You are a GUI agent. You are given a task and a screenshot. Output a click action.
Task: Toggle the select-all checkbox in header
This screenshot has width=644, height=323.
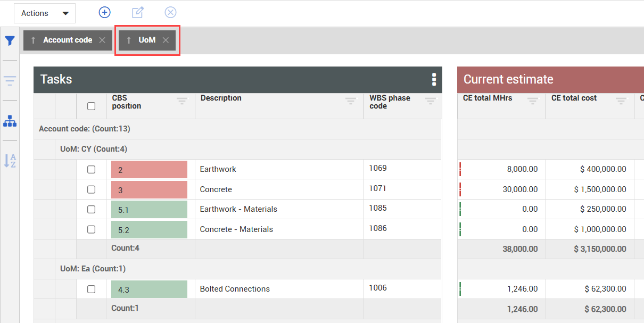click(91, 106)
